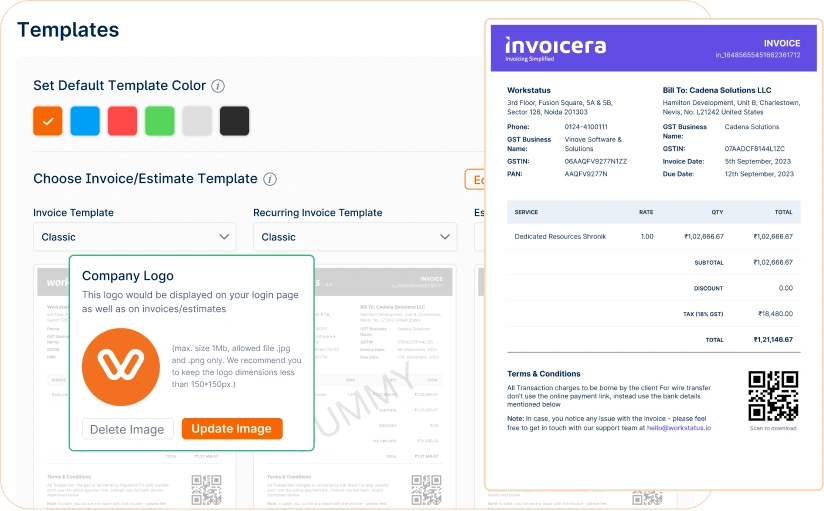Click the invoice number in_1648565545188236 1712
824x511 pixels.
(x=758, y=55)
